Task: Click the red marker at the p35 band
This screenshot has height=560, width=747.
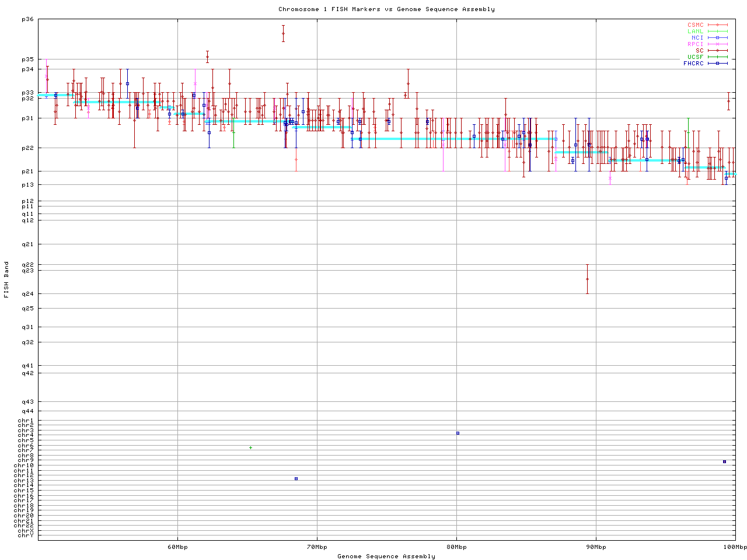Action: [x=207, y=57]
